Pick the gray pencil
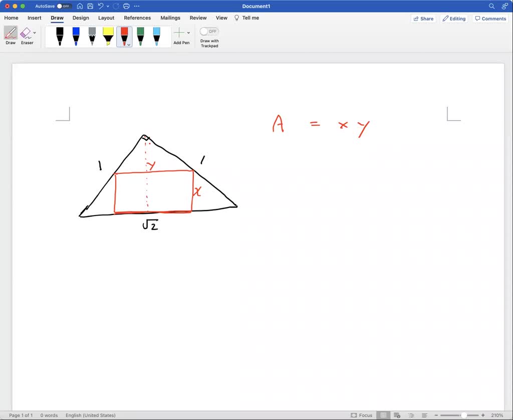 click(x=92, y=36)
